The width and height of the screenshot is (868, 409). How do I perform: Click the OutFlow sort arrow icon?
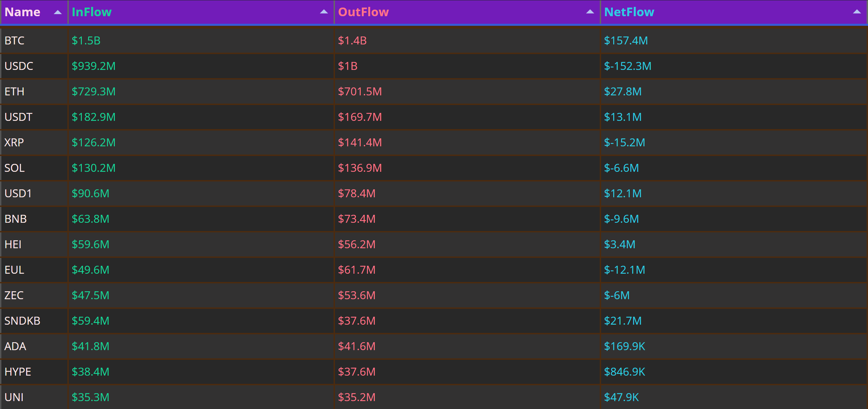point(590,12)
